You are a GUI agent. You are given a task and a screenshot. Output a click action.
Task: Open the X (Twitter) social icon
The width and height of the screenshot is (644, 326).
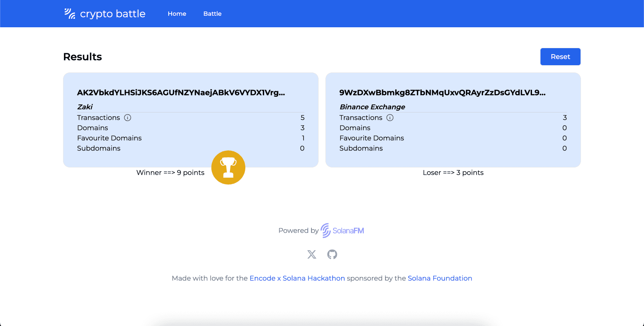312,254
